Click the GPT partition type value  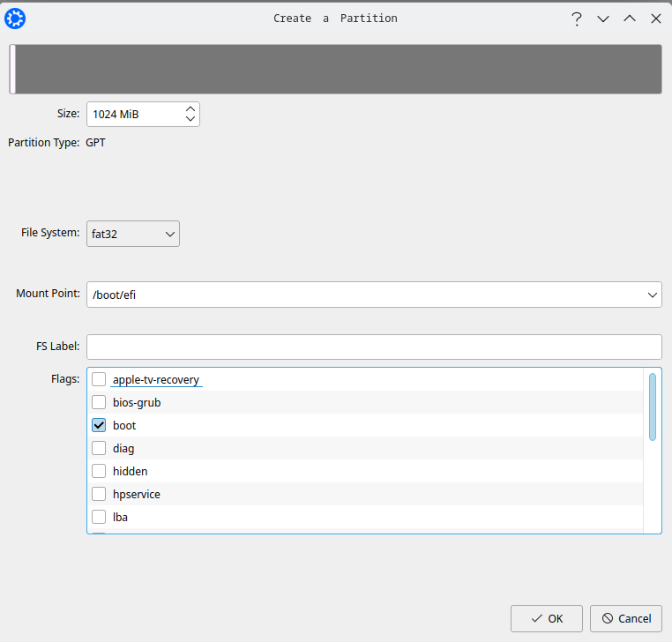pos(95,143)
